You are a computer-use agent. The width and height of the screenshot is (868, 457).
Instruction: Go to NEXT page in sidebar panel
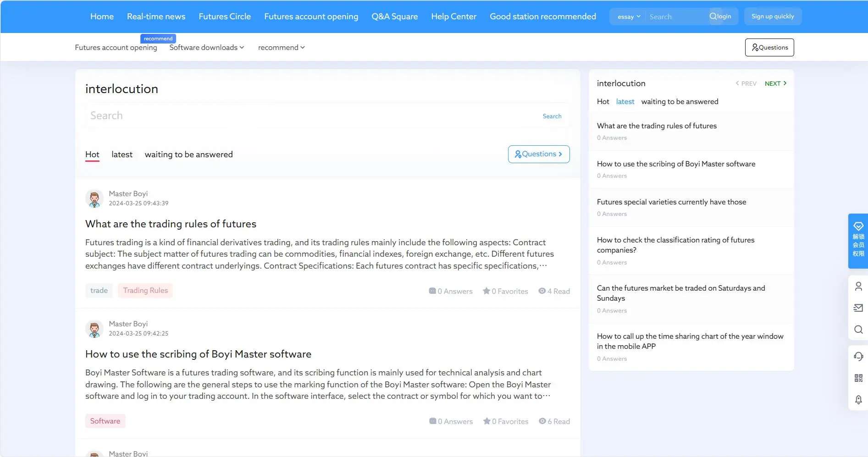tap(776, 83)
